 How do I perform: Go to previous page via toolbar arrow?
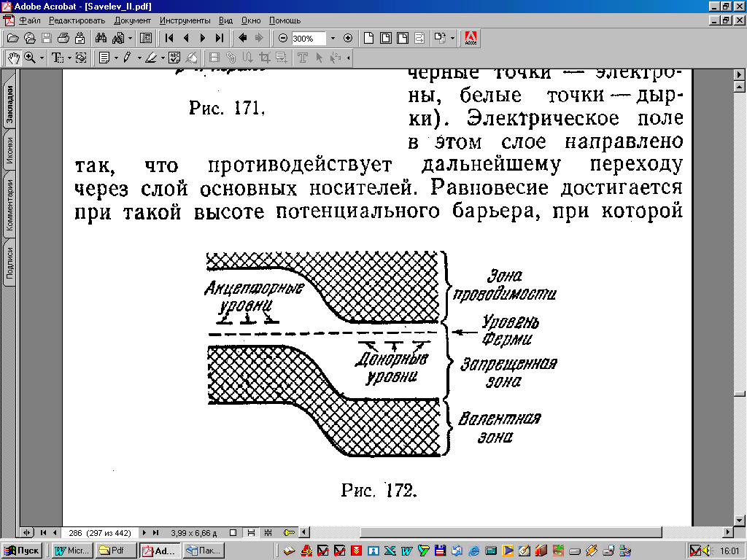coord(186,38)
